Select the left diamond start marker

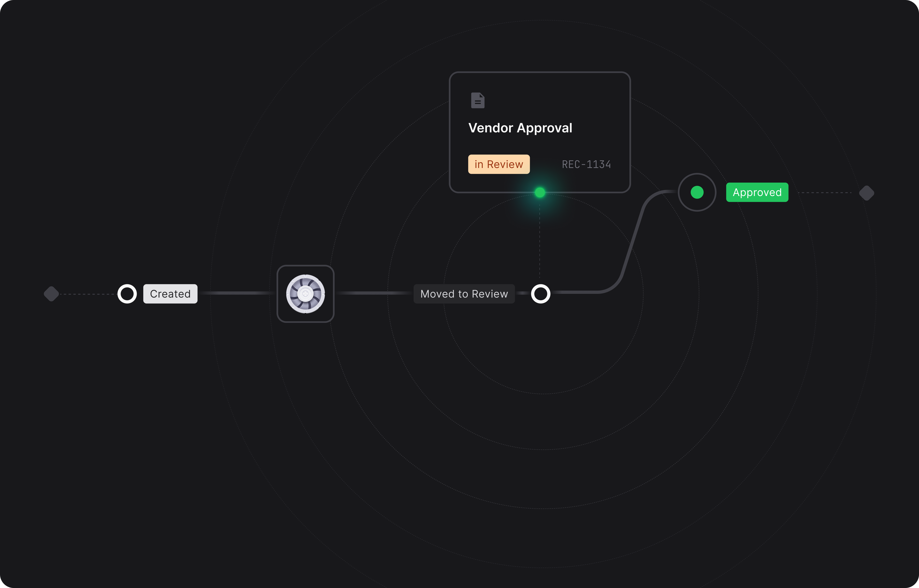pos(51,294)
